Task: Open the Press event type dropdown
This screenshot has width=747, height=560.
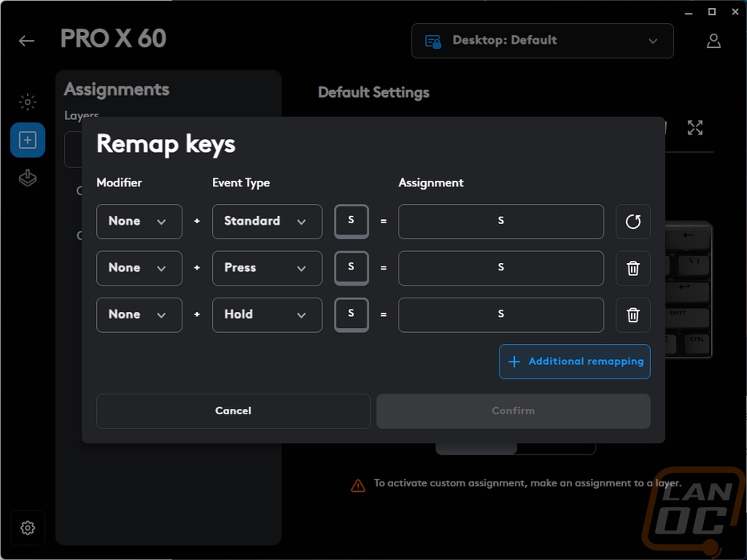Action: coord(267,268)
